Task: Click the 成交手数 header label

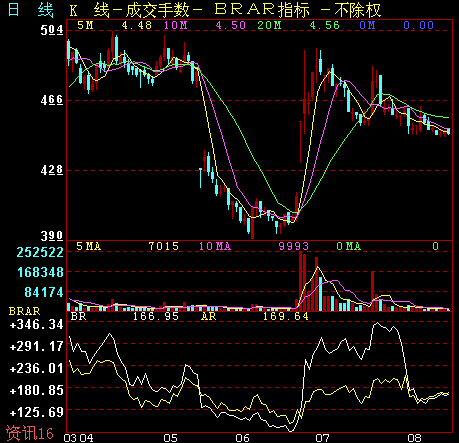Action: (x=157, y=9)
